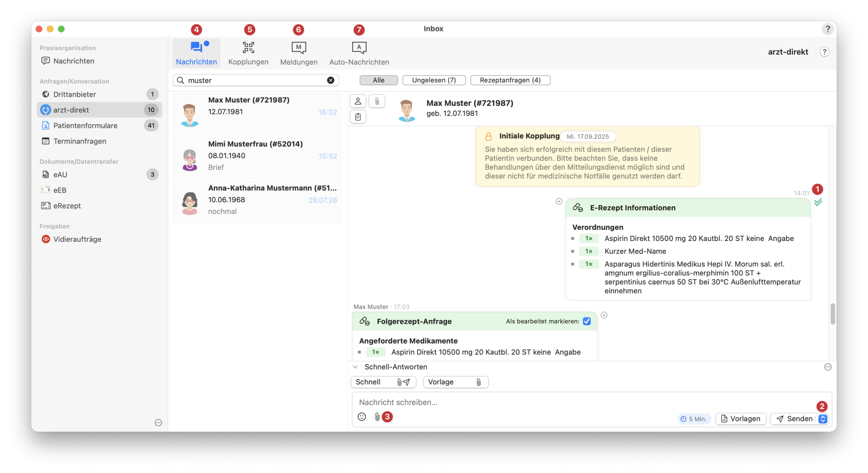Viewport: 868px width, 473px height.
Task: Send the message with Senden
Action: (x=794, y=419)
